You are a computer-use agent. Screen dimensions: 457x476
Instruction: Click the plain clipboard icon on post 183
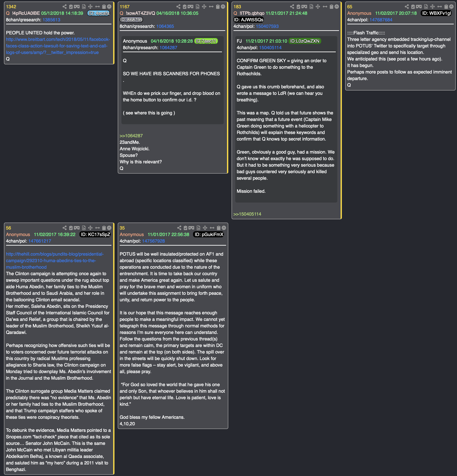[331, 7]
